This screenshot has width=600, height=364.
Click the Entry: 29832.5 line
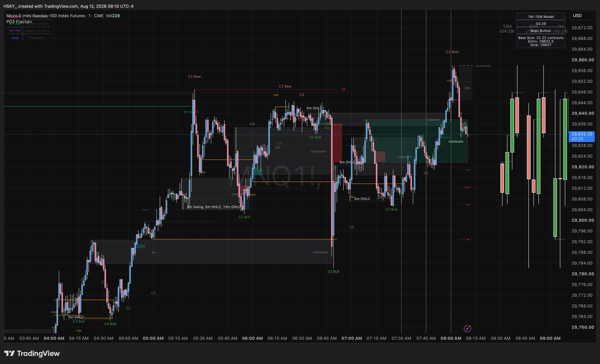click(541, 41)
